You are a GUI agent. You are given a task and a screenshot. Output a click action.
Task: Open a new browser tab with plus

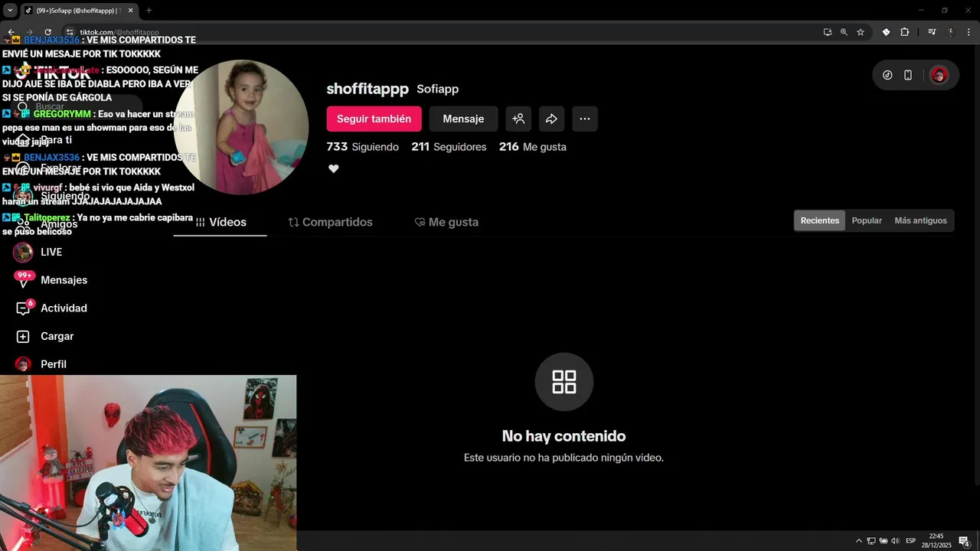pos(149,10)
